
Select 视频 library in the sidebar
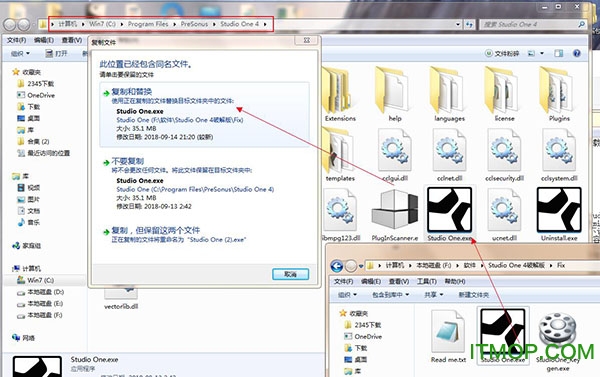point(29,188)
